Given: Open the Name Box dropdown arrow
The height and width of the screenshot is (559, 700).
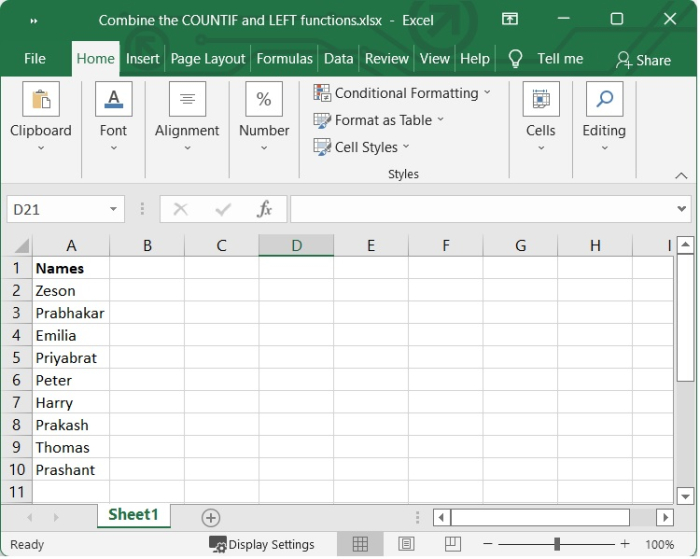Looking at the screenshot, I should pos(113,209).
